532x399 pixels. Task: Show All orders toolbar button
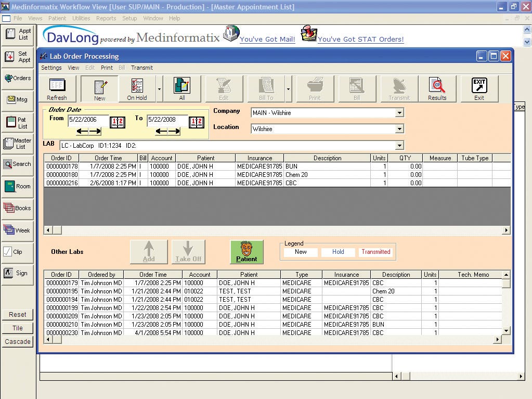click(x=182, y=89)
